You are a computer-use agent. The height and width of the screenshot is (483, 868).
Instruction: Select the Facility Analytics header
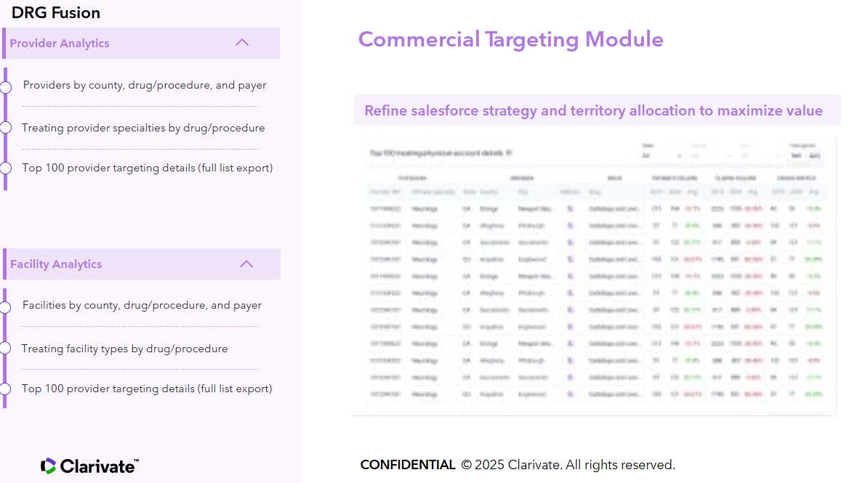(x=56, y=264)
